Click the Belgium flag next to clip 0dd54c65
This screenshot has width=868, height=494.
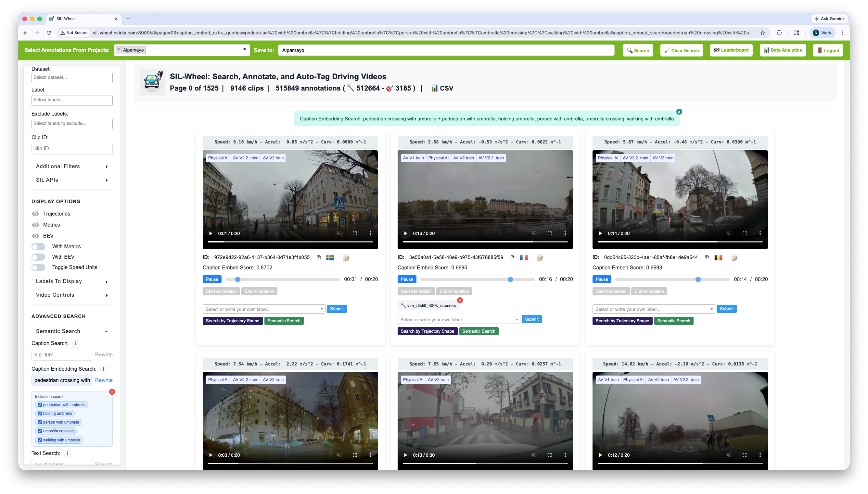[x=718, y=257]
